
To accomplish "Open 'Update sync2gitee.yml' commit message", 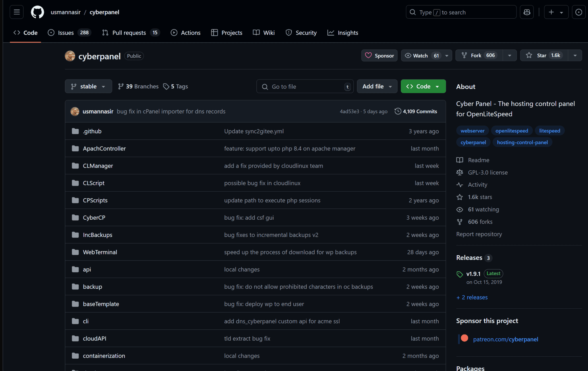I will tap(254, 131).
